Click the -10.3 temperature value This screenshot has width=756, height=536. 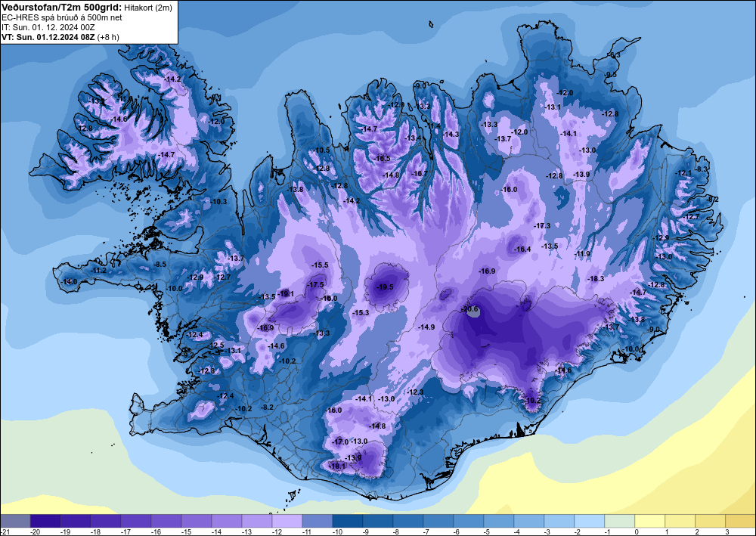pos(218,202)
